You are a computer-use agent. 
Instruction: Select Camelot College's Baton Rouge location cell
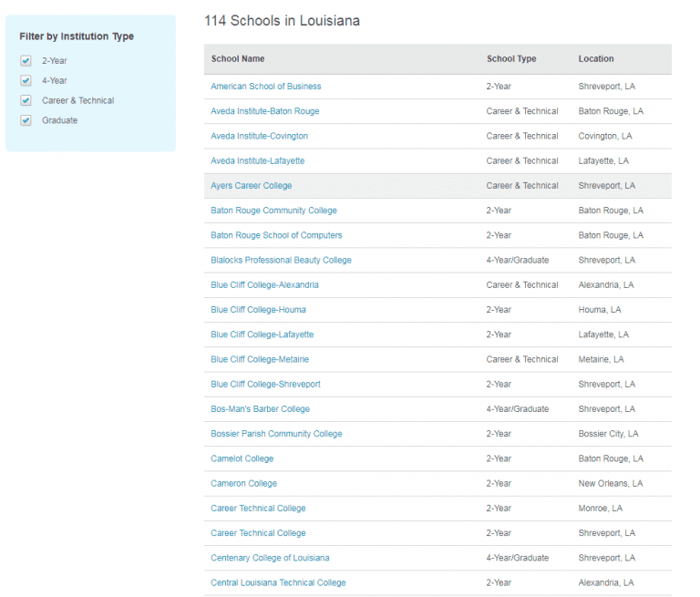coord(611,458)
